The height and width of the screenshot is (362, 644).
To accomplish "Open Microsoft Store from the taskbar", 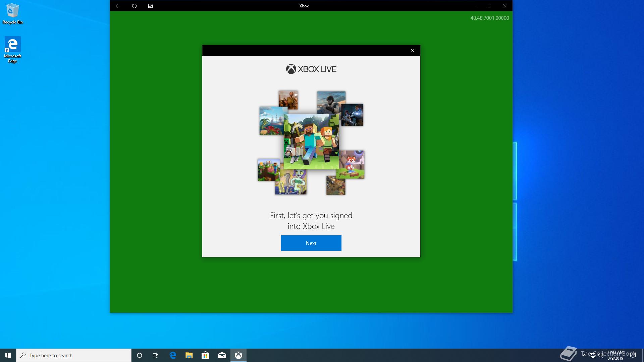I will coord(205,355).
